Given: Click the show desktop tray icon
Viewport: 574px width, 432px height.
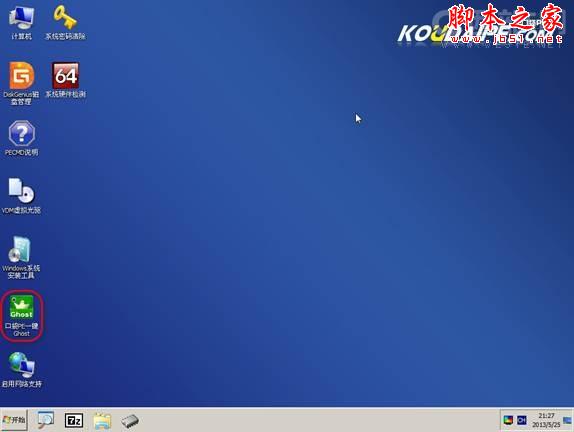Looking at the screenshot, I should pyautogui.click(x=567, y=420).
